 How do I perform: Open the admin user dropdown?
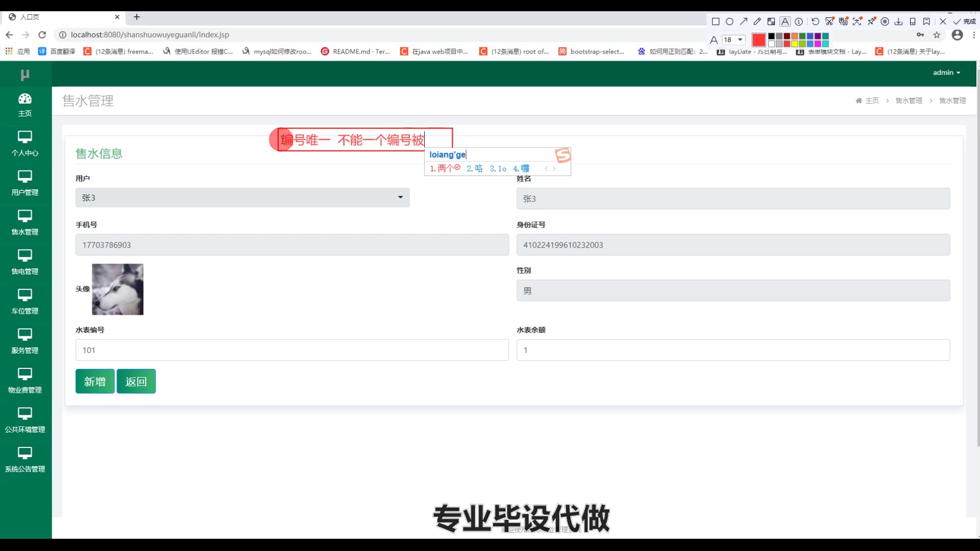946,72
